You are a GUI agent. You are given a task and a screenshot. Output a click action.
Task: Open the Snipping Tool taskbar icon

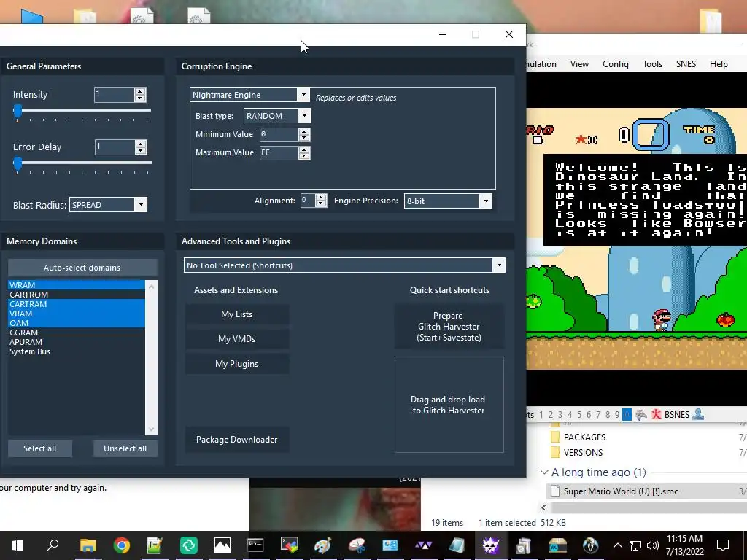pyautogui.click(x=356, y=545)
